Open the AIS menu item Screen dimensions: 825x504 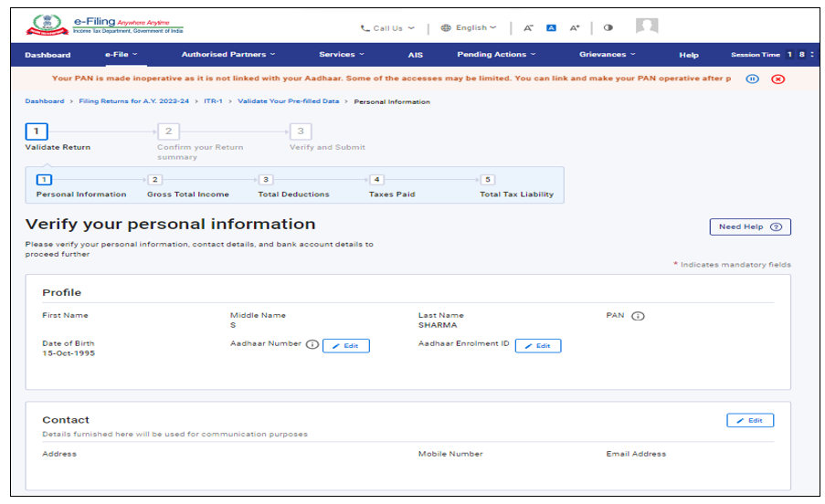point(415,55)
